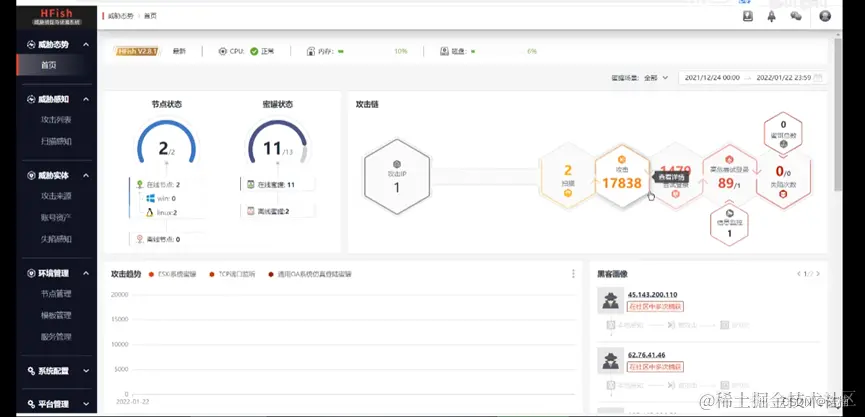
Task: Open 扫描感知 in the sidebar
Action: pos(54,141)
